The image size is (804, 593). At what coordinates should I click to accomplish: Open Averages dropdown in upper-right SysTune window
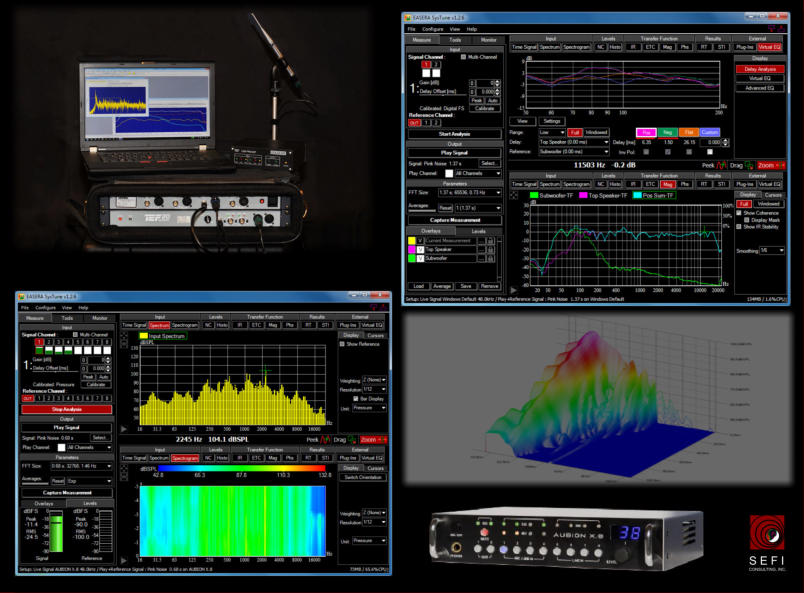click(478, 208)
